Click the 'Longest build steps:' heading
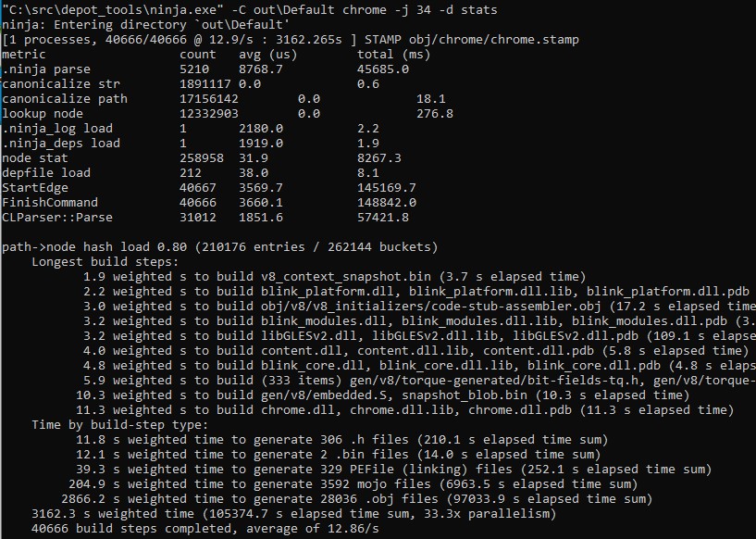This screenshot has width=756, height=539. tap(105, 262)
